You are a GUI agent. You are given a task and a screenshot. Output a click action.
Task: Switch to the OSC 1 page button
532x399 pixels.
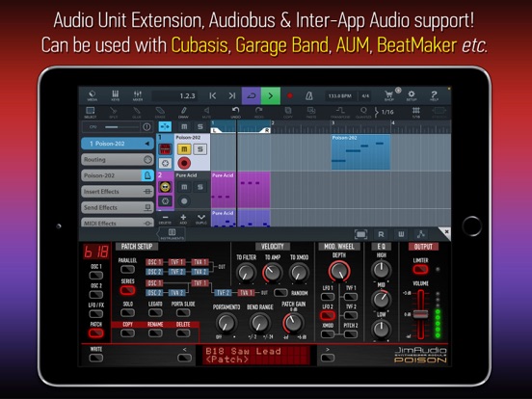[x=96, y=276]
